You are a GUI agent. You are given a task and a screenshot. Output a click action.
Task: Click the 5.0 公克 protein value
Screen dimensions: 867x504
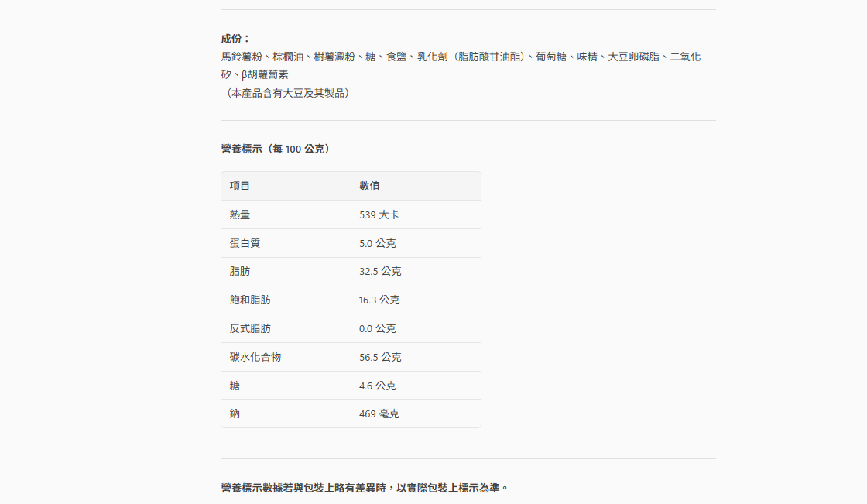[x=377, y=243]
